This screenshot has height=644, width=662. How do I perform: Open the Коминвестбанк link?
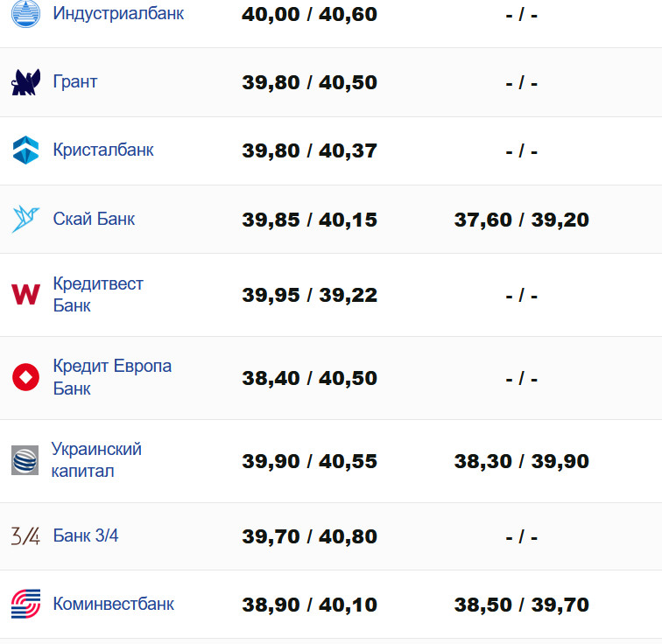point(113,604)
